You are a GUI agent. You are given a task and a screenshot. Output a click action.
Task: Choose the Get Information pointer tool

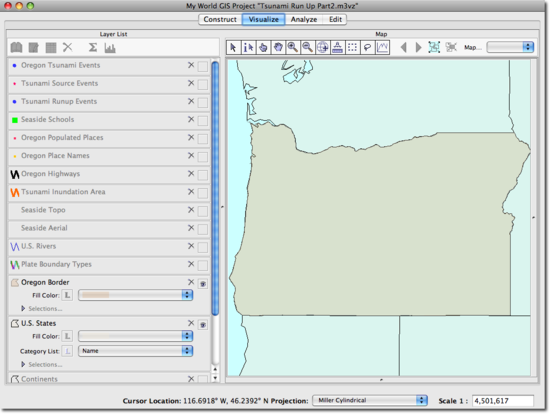pos(248,47)
